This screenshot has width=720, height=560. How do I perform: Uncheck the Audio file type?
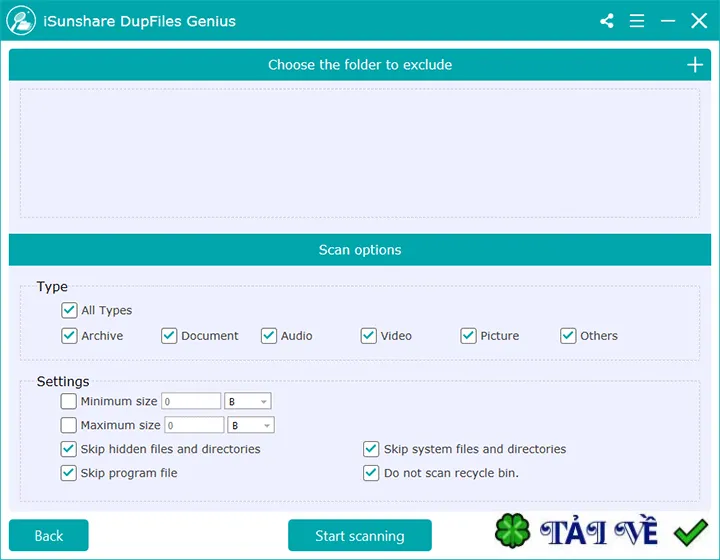pyautogui.click(x=269, y=336)
